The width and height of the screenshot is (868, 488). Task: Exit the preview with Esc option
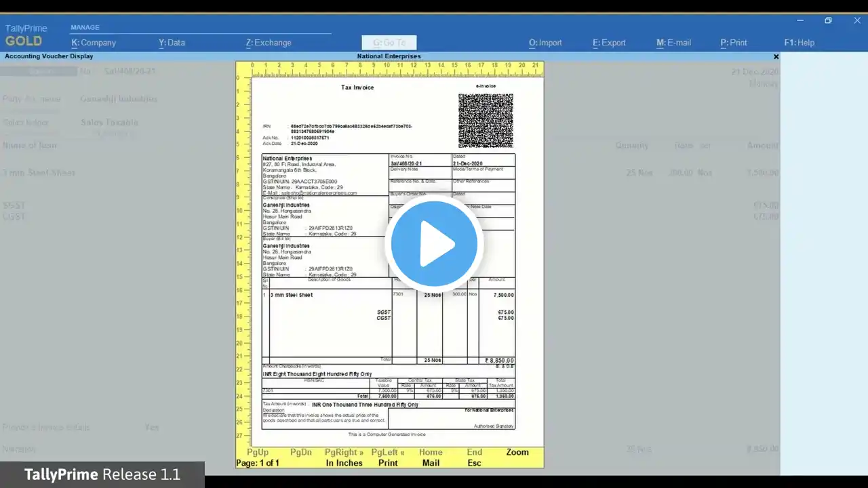(x=474, y=463)
